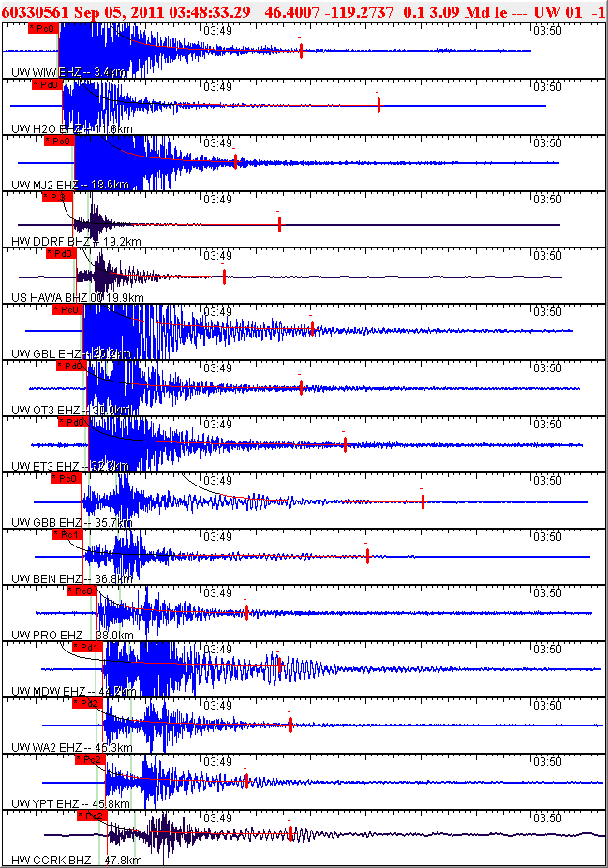Viewport: 608px width, 868px height.
Task: Click the station label US HAWA BHZ 00
Action: [x=57, y=298]
